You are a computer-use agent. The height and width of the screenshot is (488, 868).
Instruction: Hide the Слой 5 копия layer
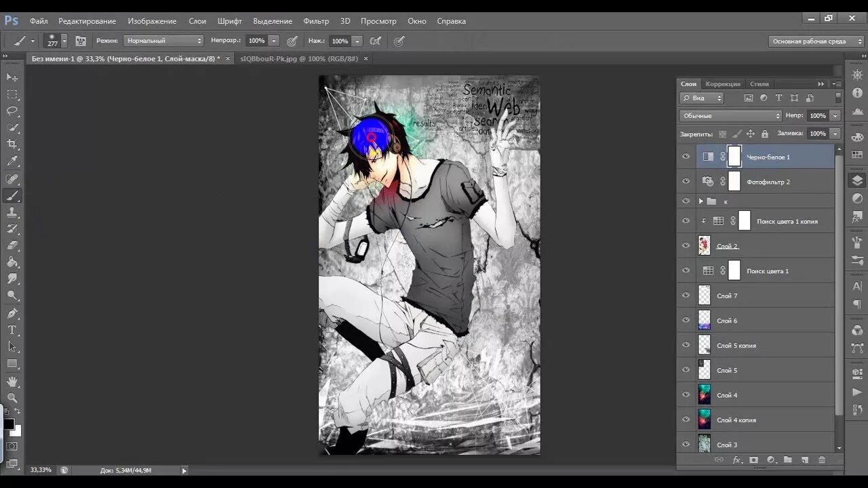686,345
